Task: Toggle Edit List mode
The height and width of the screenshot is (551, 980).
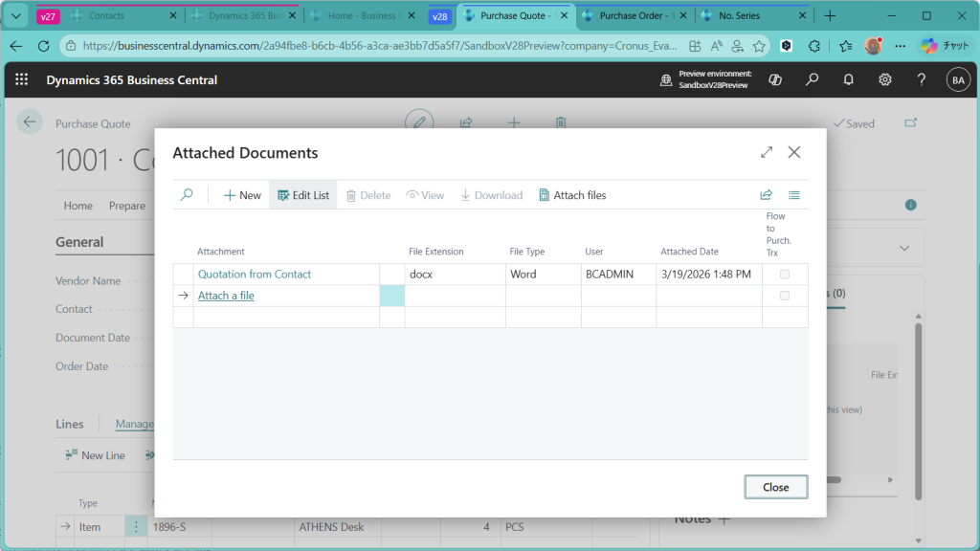Action: [x=303, y=195]
